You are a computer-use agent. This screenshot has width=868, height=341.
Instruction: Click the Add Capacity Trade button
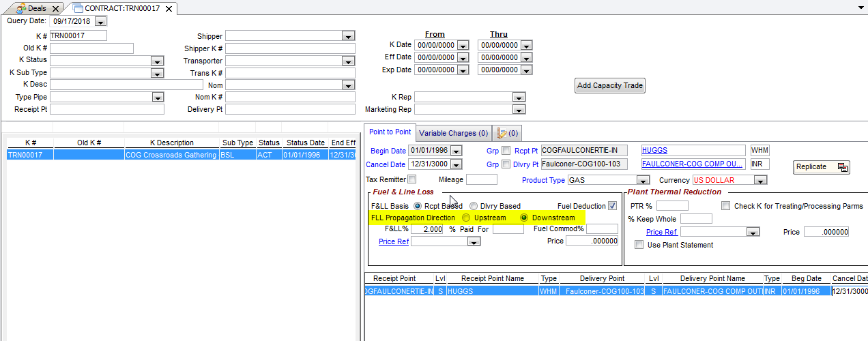pyautogui.click(x=609, y=85)
